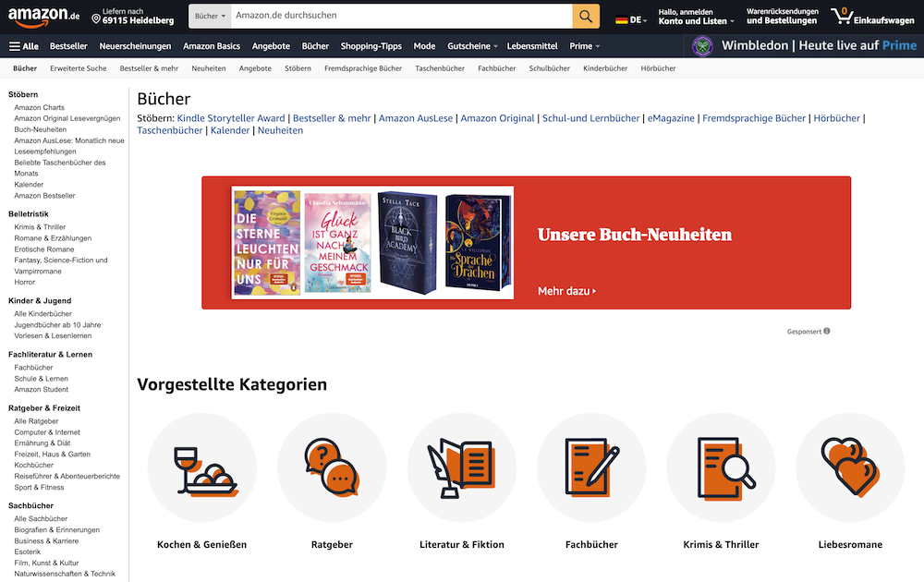Click the Wimbledon Heute live auf Prime banner
Image resolution: width=924 pixels, height=582 pixels.
pyautogui.click(x=803, y=45)
